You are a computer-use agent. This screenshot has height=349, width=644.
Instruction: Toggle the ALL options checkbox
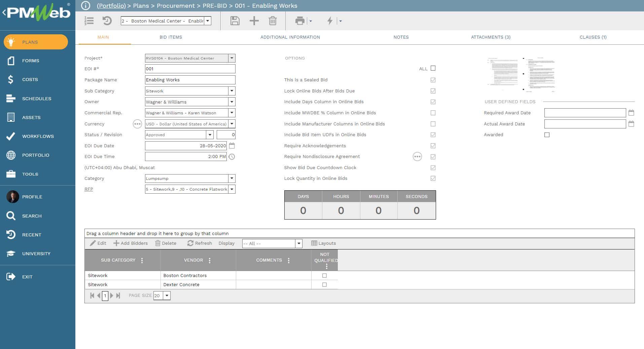click(x=433, y=68)
